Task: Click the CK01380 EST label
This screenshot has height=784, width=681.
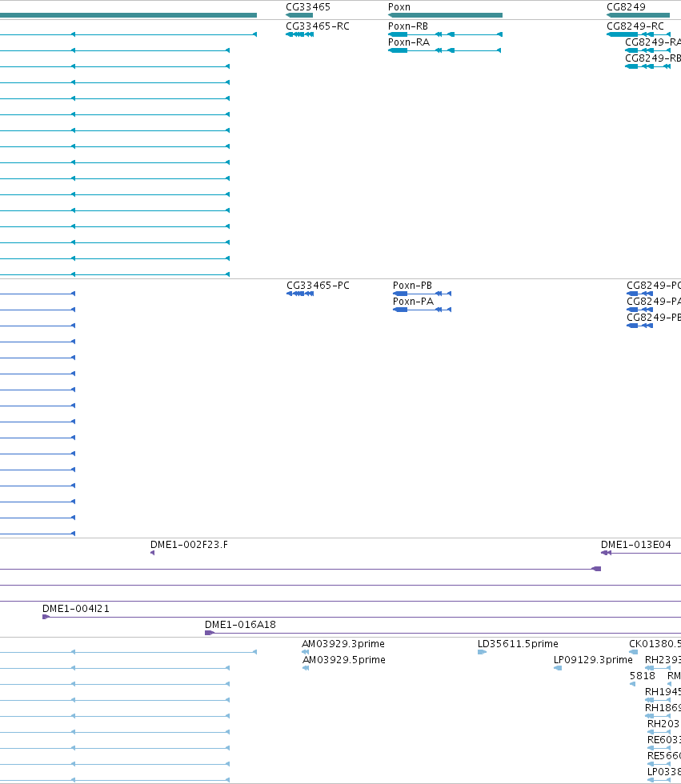Action: point(655,644)
